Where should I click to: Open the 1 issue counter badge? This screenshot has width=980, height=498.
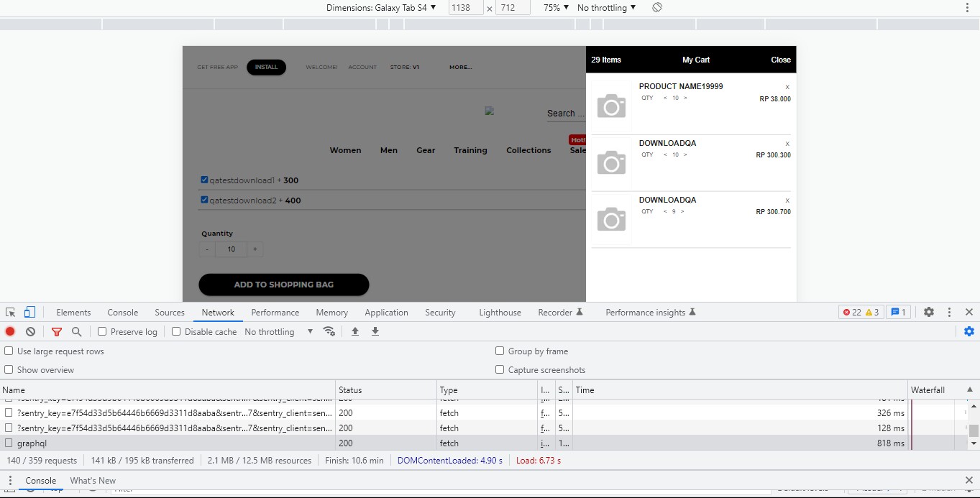pyautogui.click(x=899, y=312)
